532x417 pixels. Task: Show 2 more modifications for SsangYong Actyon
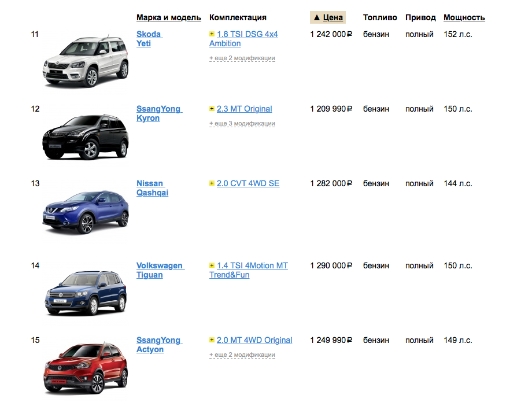[x=242, y=355]
